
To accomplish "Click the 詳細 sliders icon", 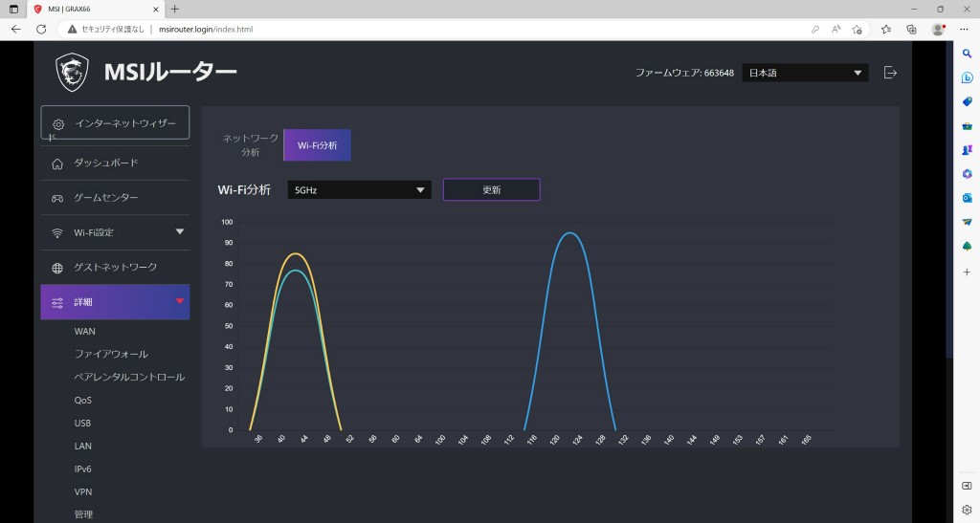I will 57,302.
